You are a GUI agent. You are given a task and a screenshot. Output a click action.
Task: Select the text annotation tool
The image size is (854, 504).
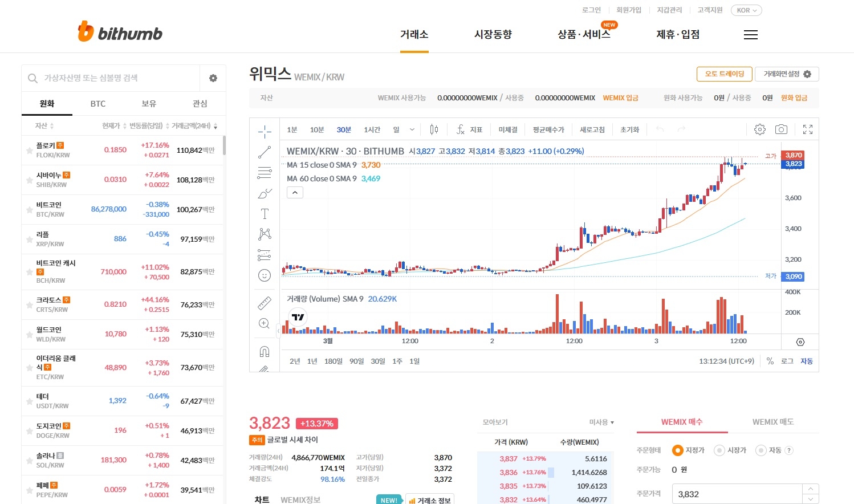click(265, 214)
